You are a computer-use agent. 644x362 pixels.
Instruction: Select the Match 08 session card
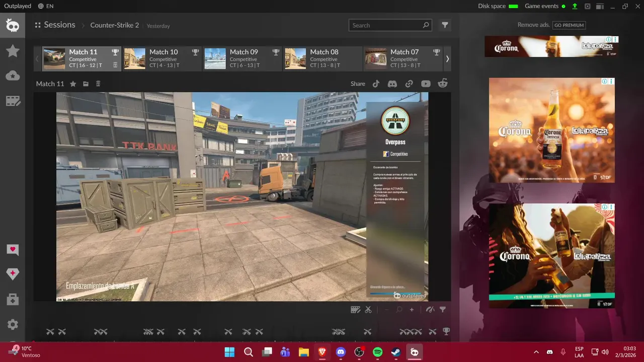click(323, 59)
